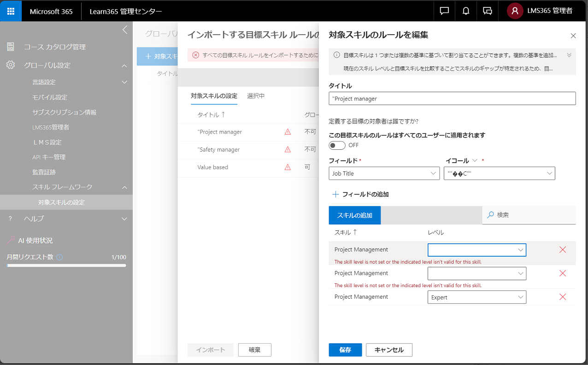The image size is (588, 365).
Task: Open サブスクリプション情報 in sidebar
Action: [65, 112]
